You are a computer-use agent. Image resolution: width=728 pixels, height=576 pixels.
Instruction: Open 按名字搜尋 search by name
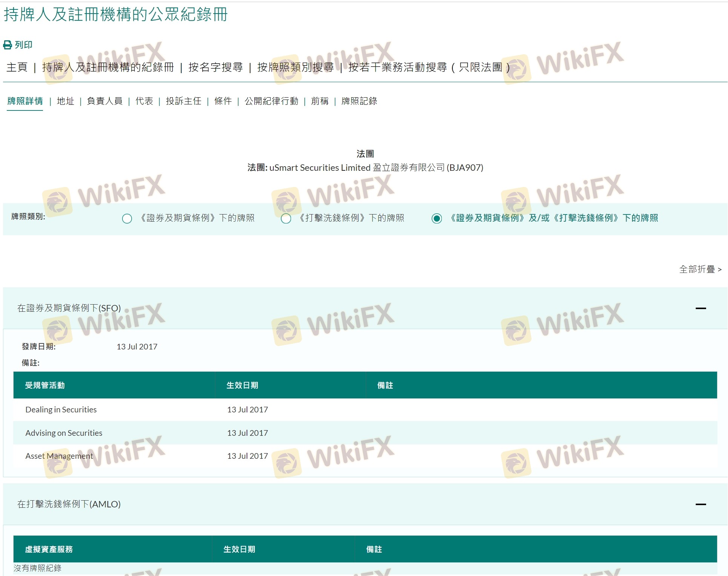[216, 67]
